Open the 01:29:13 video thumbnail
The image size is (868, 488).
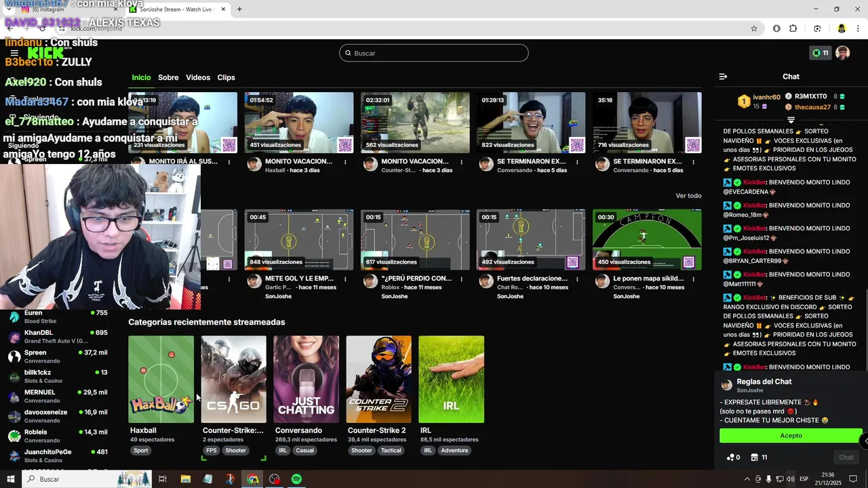pyautogui.click(x=531, y=123)
